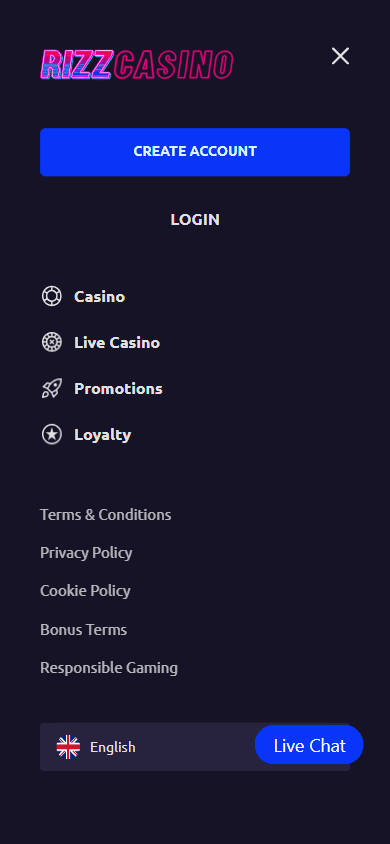Close the menu with the X icon

point(340,56)
